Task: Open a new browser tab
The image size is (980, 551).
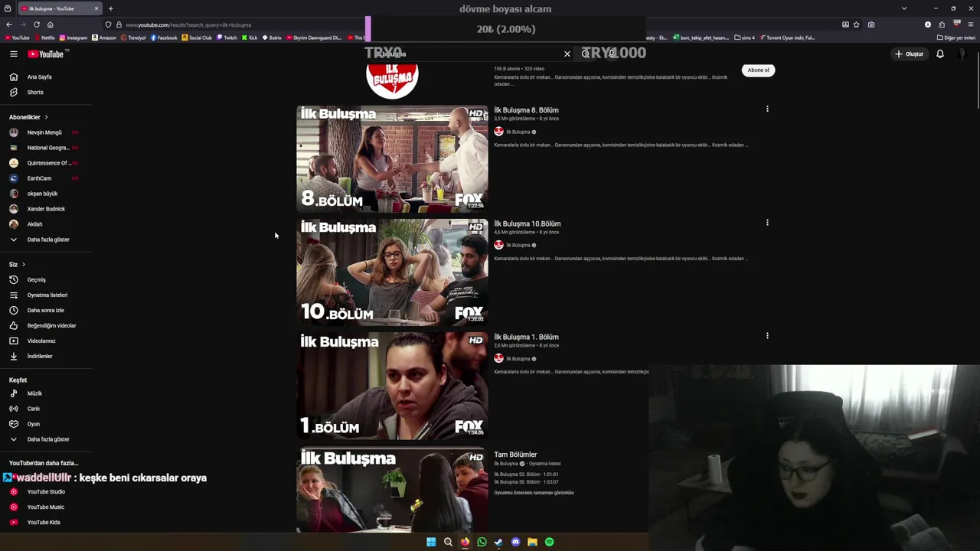Action: click(x=110, y=8)
